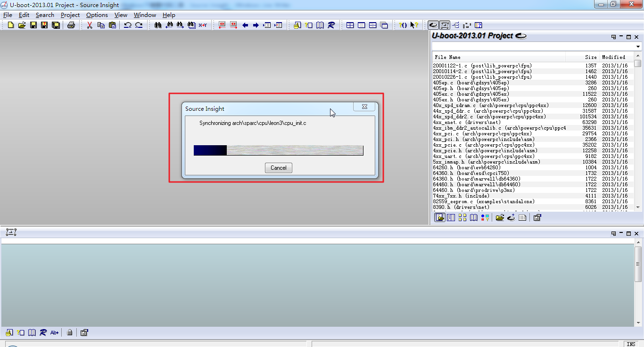Viewport: 644px width, 347px height.
Task: Click the context window header icon
Action: 11,232
